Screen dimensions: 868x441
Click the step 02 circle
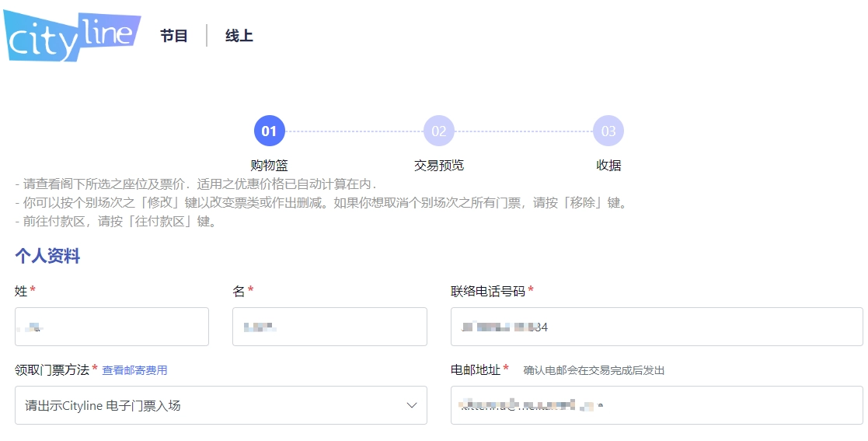(438, 131)
